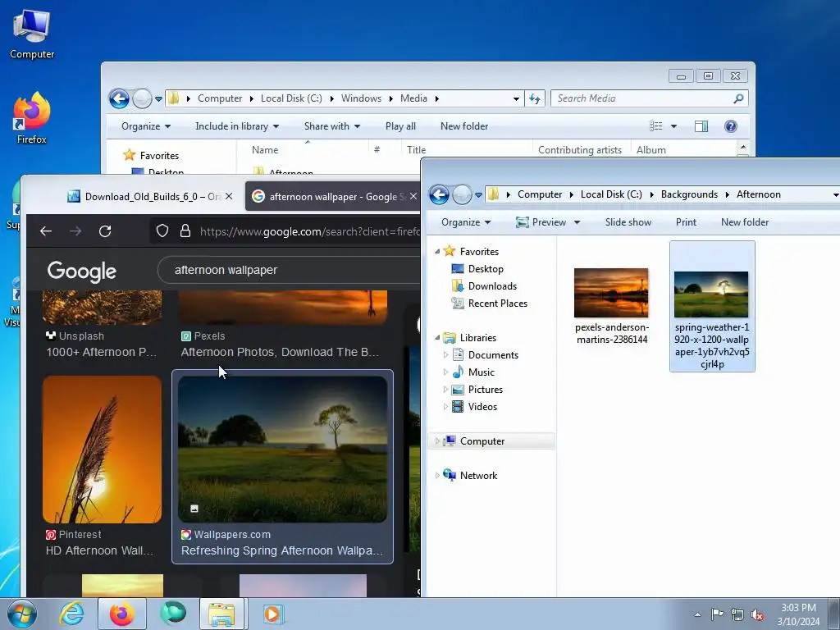This screenshot has width=840, height=630.
Task: Open the Include in library dropdown
Action: (x=237, y=126)
